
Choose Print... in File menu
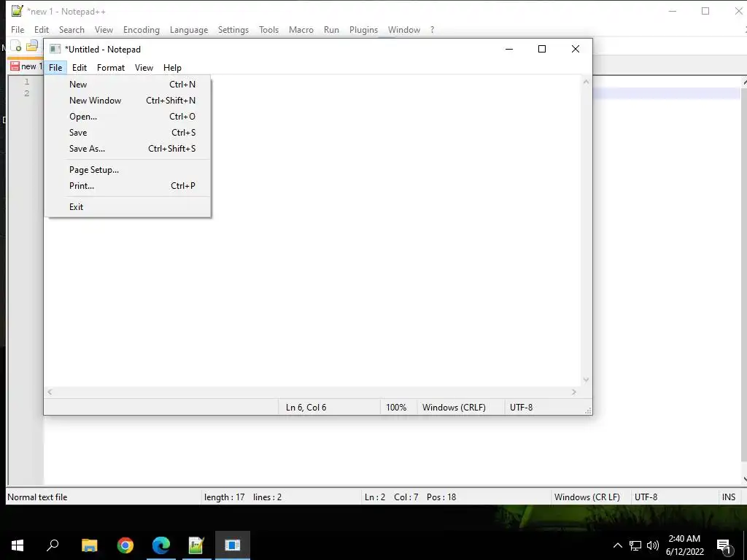coord(128,186)
